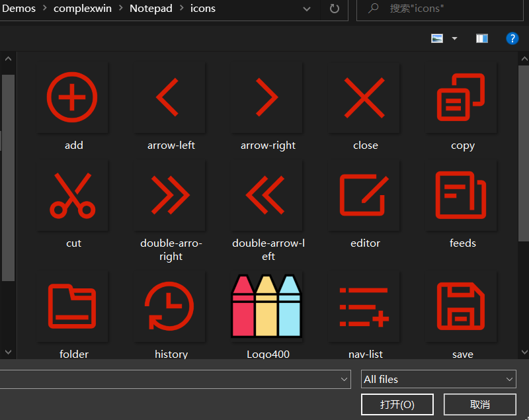The image size is (529, 420).
Task: Click the chevron after complexwin in path
Action: coord(120,8)
